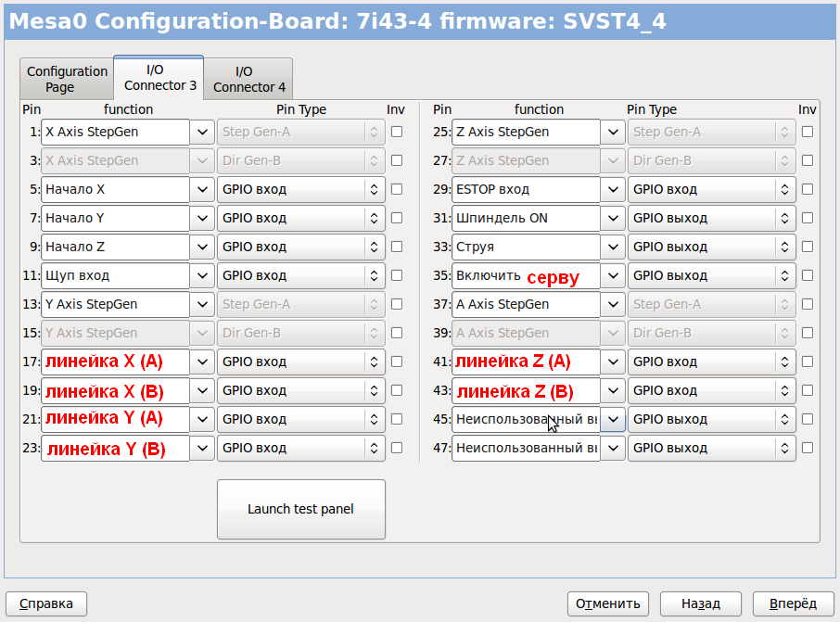The image size is (840, 622).
Task: Enable Inv checkbox for pin 31
Action: [x=808, y=218]
